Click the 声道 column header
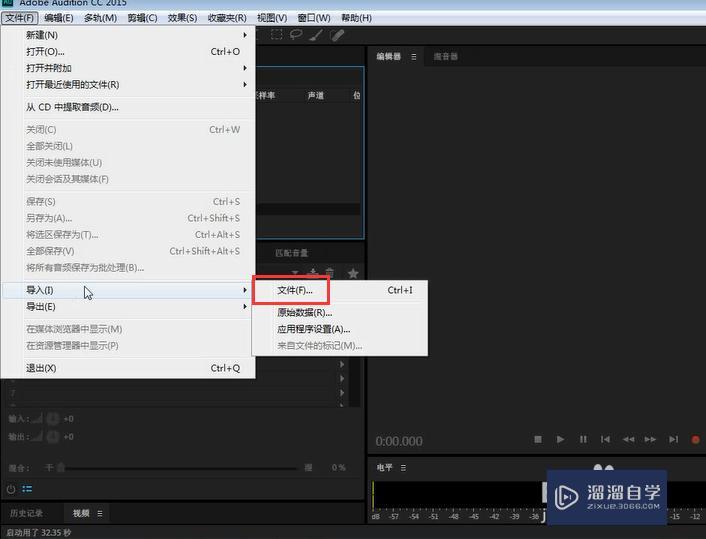Image resolution: width=706 pixels, height=539 pixels. [316, 95]
